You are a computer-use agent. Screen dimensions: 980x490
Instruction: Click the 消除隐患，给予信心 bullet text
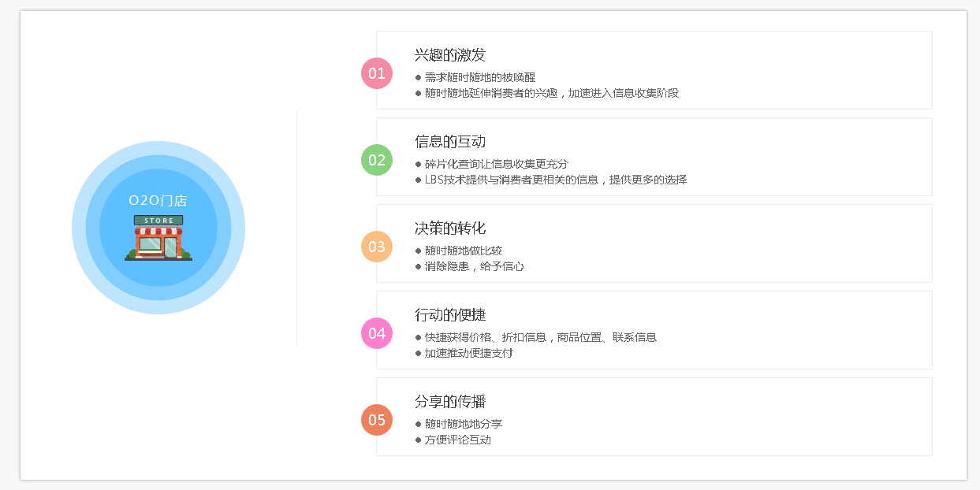474,266
